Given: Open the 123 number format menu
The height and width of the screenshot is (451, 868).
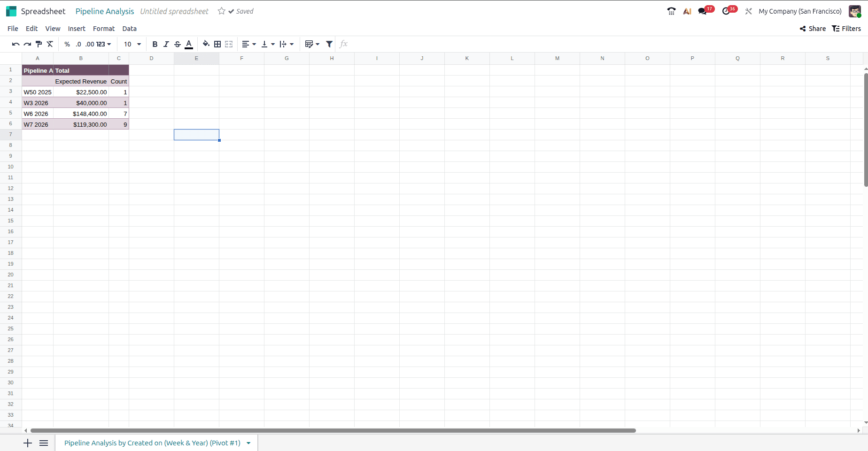Looking at the screenshot, I should (104, 44).
